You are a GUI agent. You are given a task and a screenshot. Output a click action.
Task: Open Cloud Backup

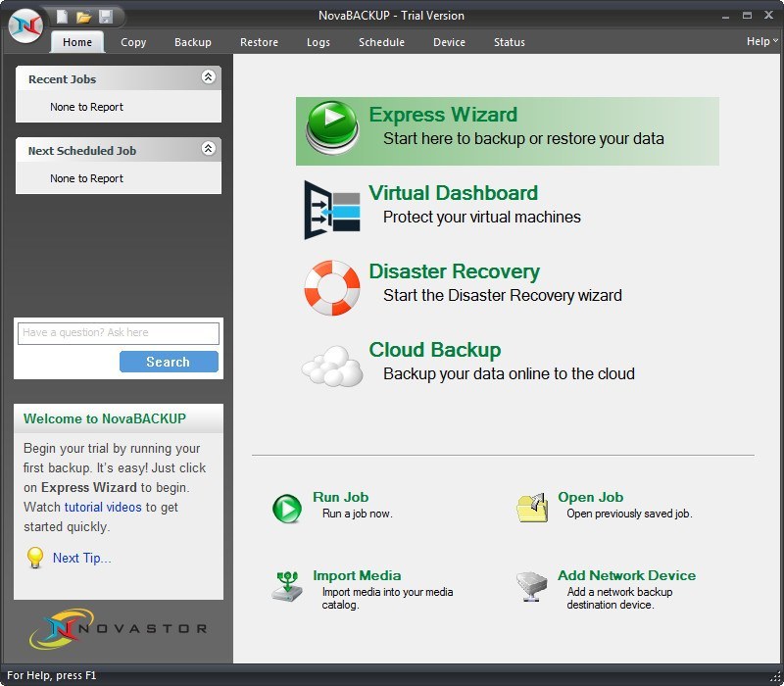435,350
